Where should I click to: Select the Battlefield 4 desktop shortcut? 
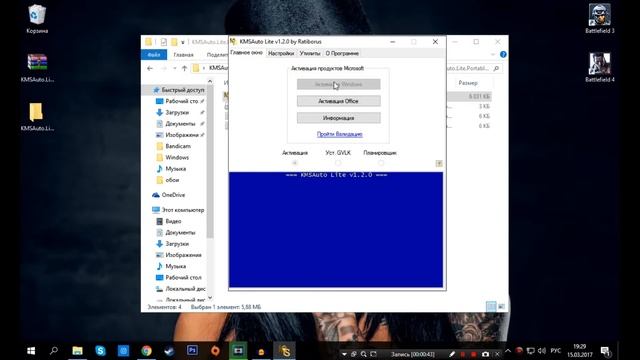600,68
